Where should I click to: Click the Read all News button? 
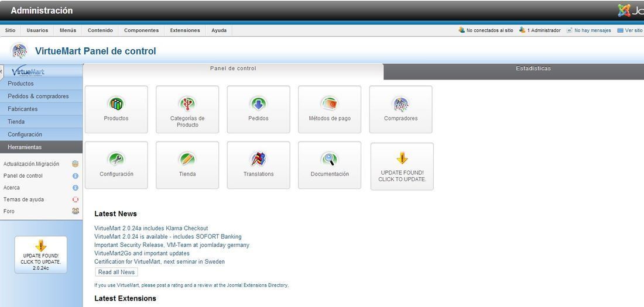(117, 272)
